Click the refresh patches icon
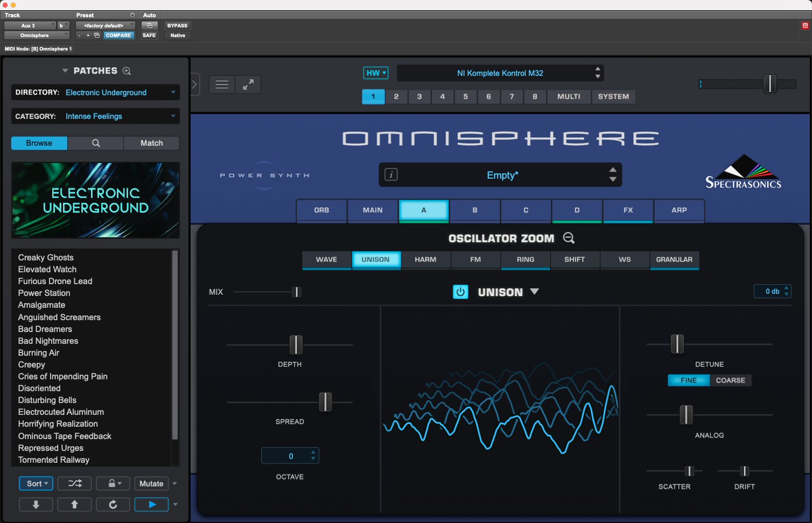The height and width of the screenshot is (523, 812). tap(113, 504)
